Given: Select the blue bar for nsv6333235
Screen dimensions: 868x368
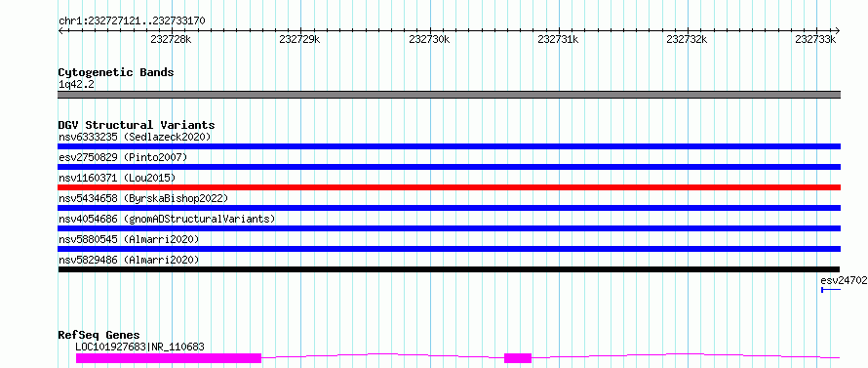Looking at the screenshot, I should click(450, 146).
